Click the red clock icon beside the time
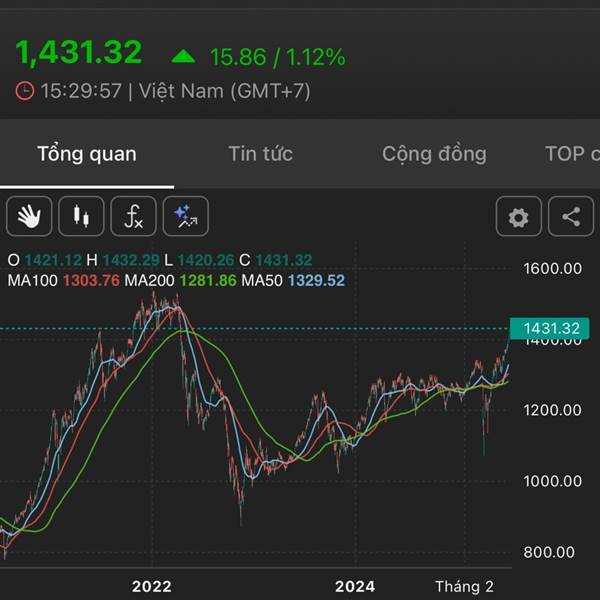 click(25, 91)
